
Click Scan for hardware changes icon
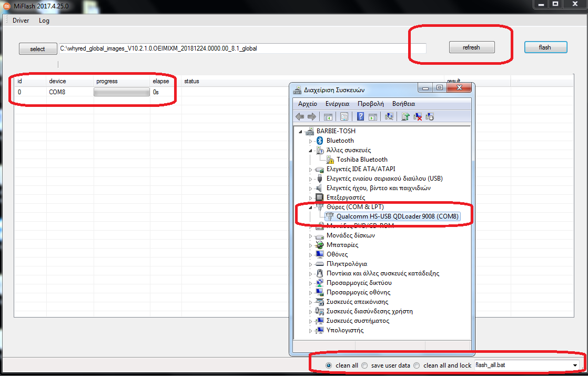(x=390, y=117)
